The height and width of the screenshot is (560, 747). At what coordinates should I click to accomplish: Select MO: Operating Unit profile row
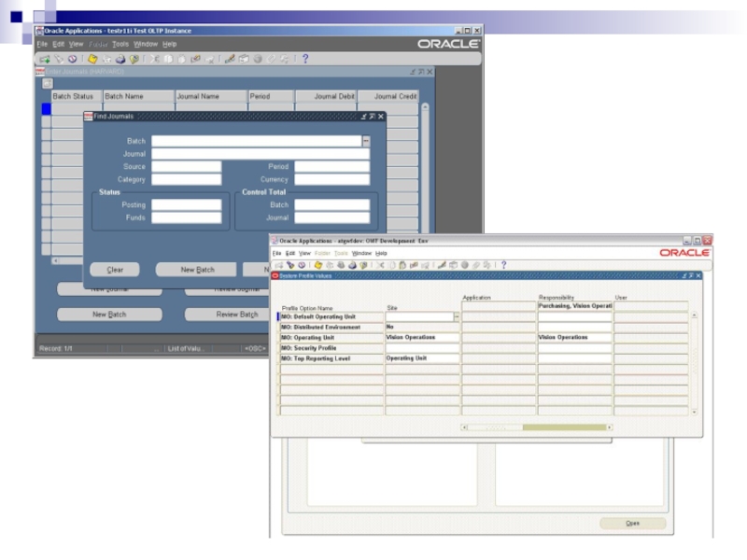[x=331, y=338]
